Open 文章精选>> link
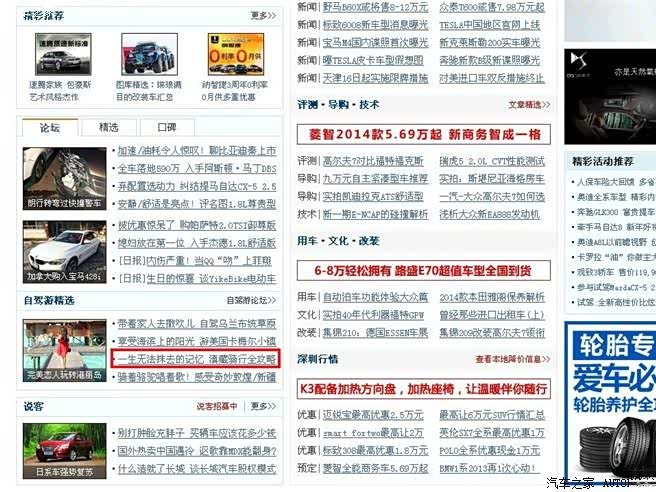The width and height of the screenshot is (656, 492). coord(529,105)
